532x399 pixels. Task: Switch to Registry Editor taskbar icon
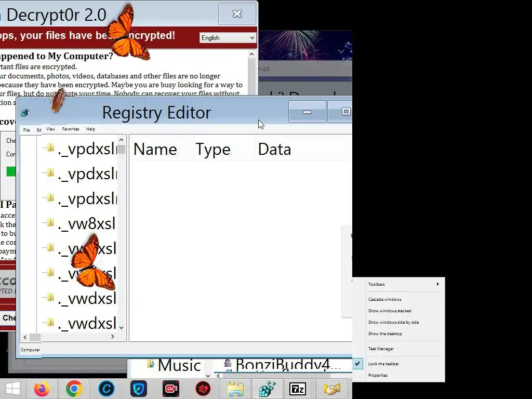(x=267, y=389)
